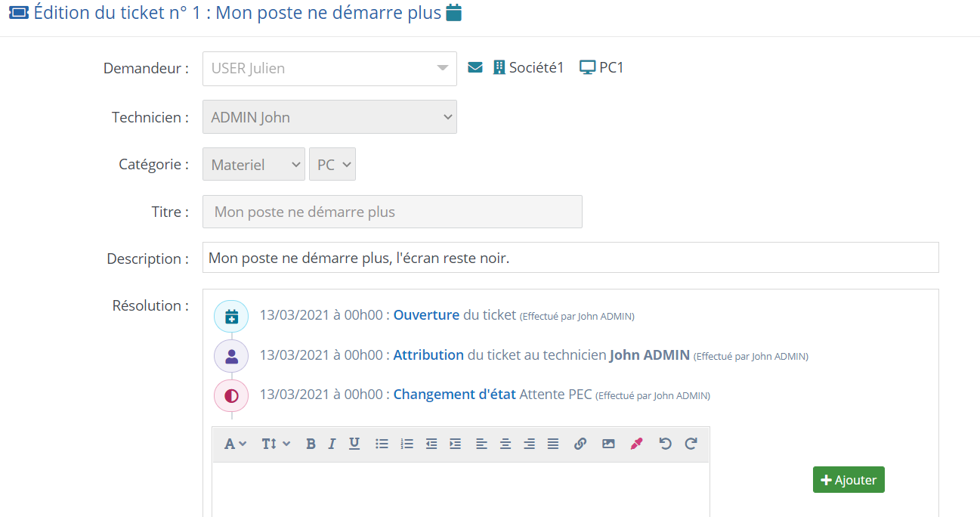This screenshot has height=517, width=980.
Task: Open the Demandeur dropdown showing USER Julien
Action: 329,69
